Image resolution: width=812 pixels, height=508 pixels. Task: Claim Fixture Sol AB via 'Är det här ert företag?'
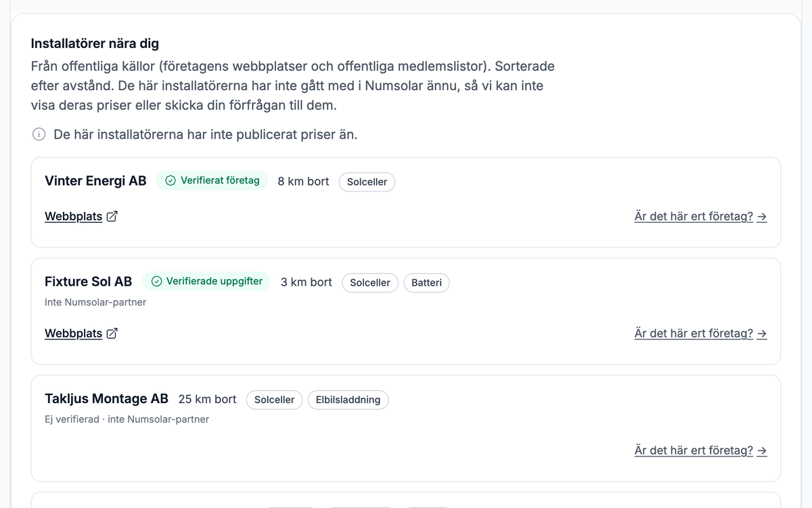click(700, 333)
